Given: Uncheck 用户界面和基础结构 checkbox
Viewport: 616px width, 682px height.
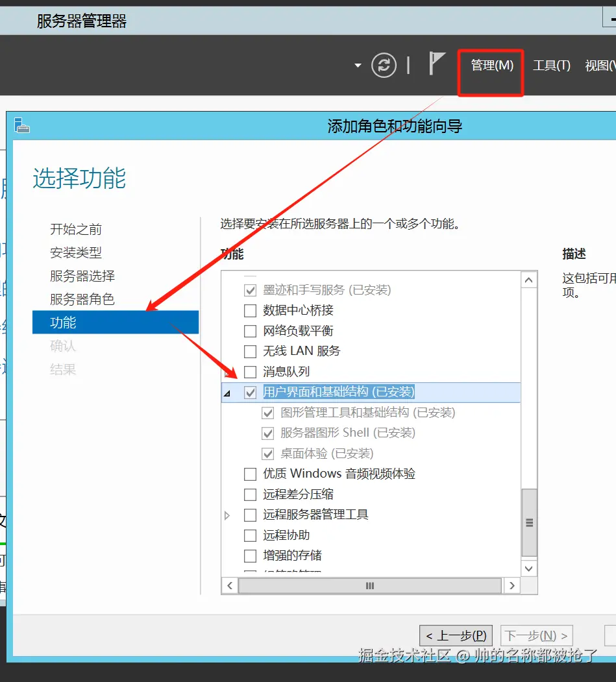Looking at the screenshot, I should (250, 393).
